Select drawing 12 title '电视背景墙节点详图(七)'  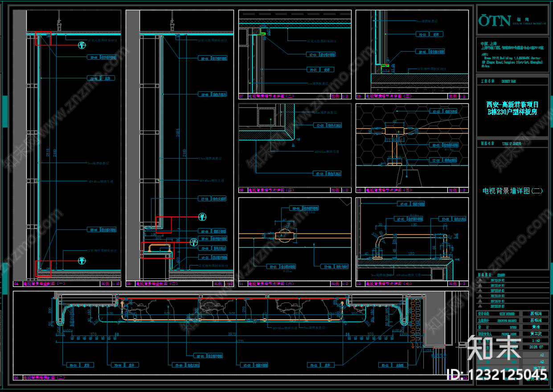pyautogui.click(x=389, y=283)
